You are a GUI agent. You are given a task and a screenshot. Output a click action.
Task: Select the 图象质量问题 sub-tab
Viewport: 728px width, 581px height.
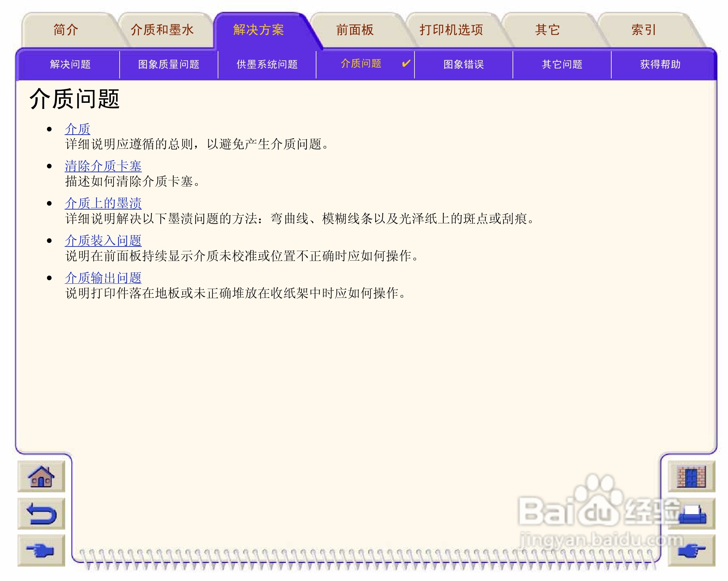coord(168,64)
